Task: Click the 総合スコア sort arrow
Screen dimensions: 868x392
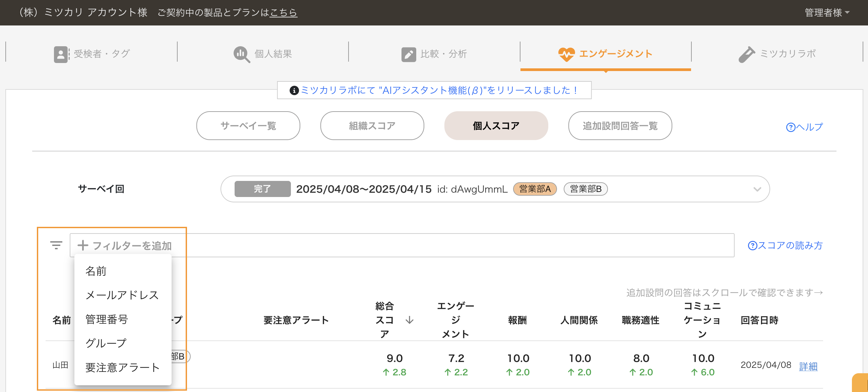Action: tap(410, 320)
